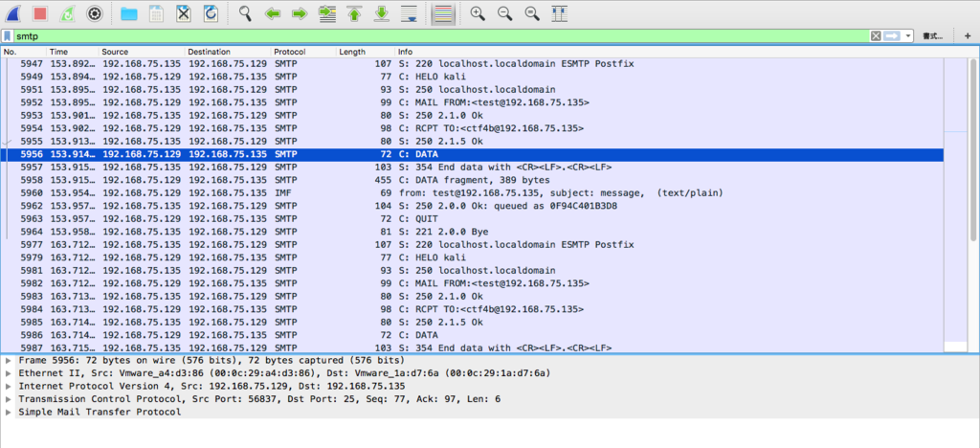980x448 pixels.
Task: Open capture options gear icon
Action: click(95, 13)
